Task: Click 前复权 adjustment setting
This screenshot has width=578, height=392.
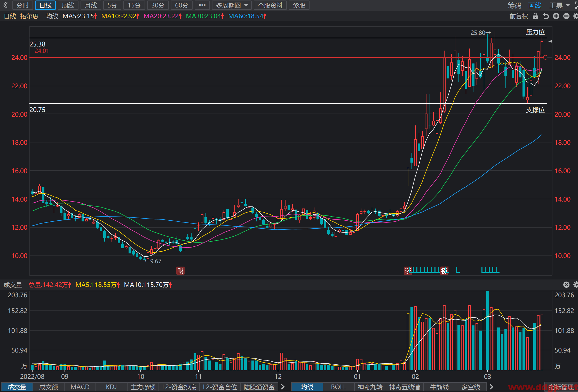Action: [519, 16]
